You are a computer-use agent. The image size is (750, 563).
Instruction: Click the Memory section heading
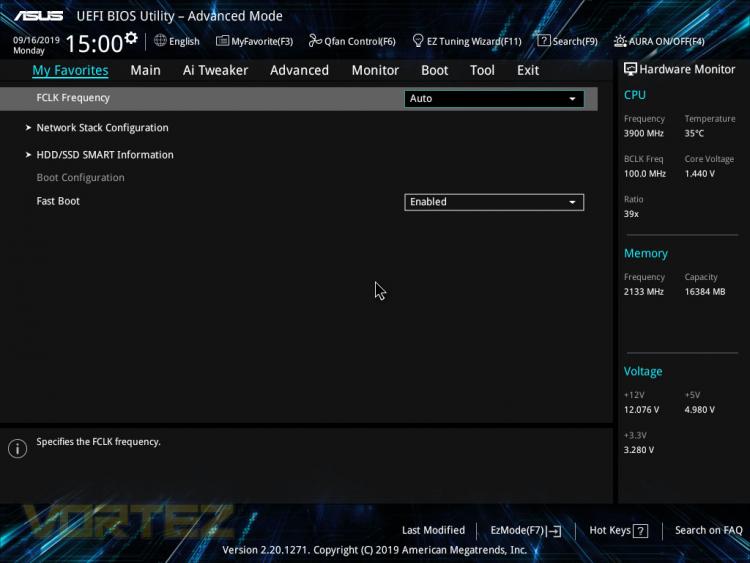coord(646,254)
